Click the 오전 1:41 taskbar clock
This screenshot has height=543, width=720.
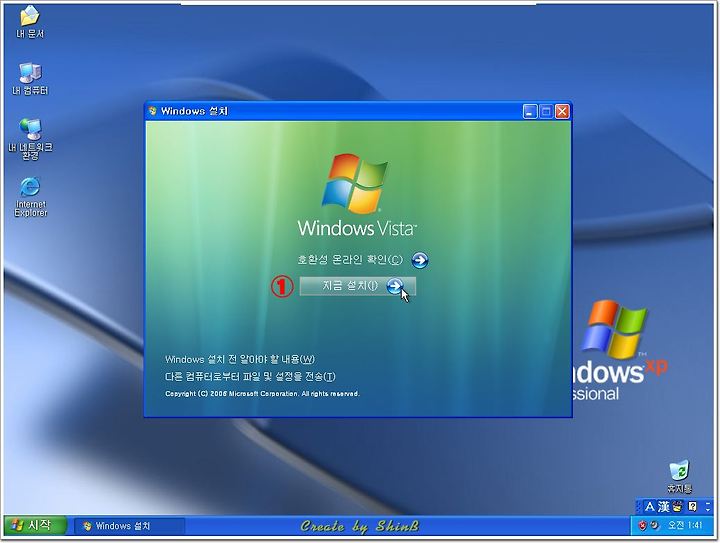point(685,525)
